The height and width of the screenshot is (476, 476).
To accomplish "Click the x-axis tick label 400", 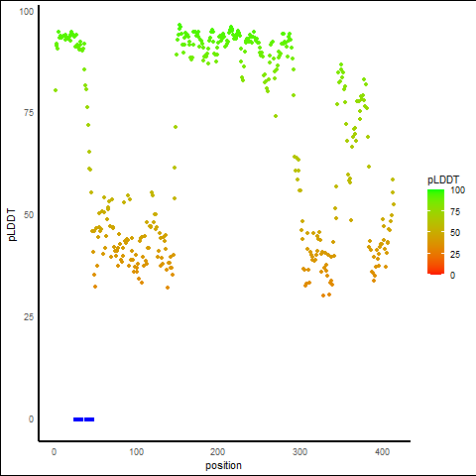I will point(382,452).
